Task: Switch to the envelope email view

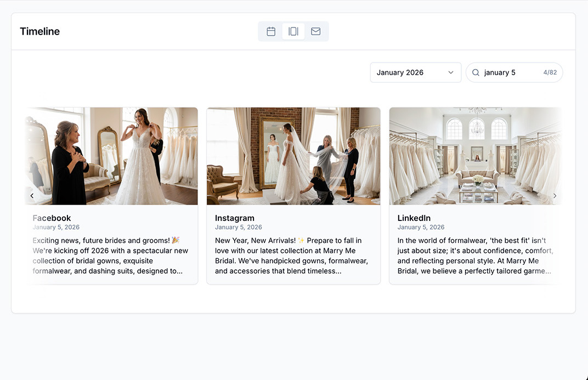Action: click(x=316, y=31)
